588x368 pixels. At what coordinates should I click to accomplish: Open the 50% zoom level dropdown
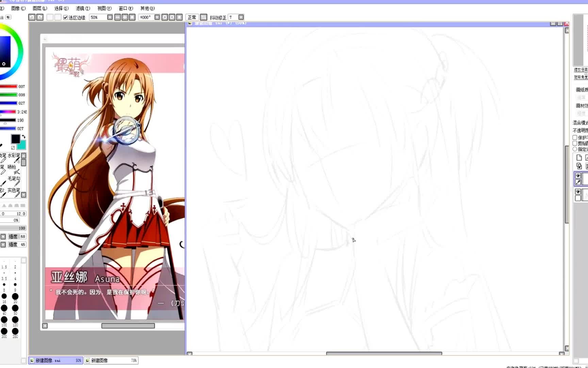[110, 17]
